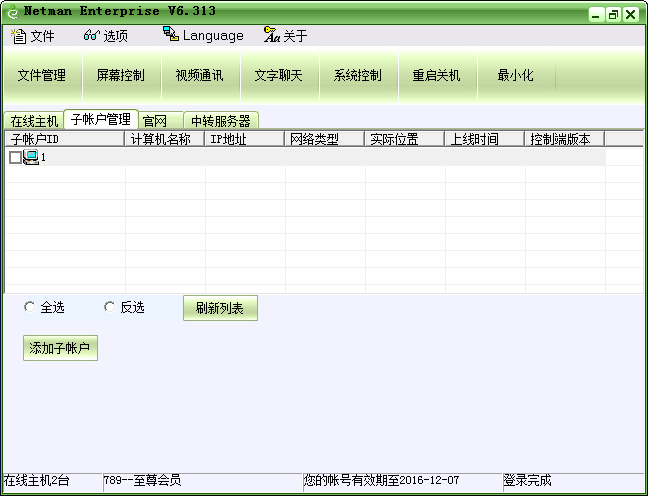This screenshot has width=648, height=496.
Task: Click the 系统控制 toolbar button
Action: 357,76
